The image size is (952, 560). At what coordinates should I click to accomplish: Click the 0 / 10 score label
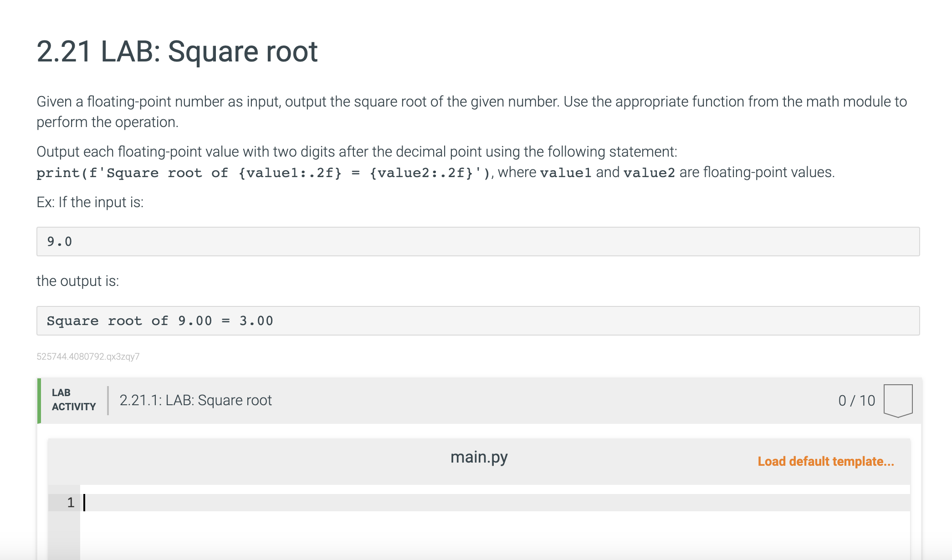pyautogui.click(x=856, y=401)
